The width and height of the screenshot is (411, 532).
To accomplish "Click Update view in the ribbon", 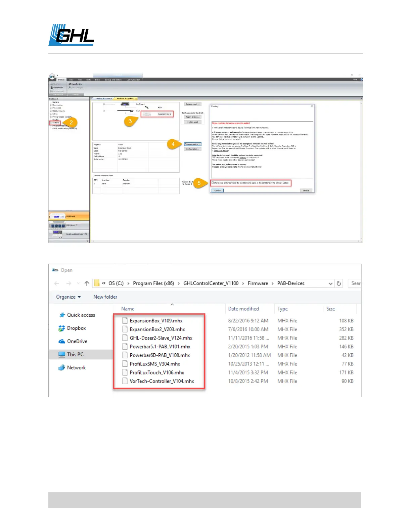I will pos(76,84).
